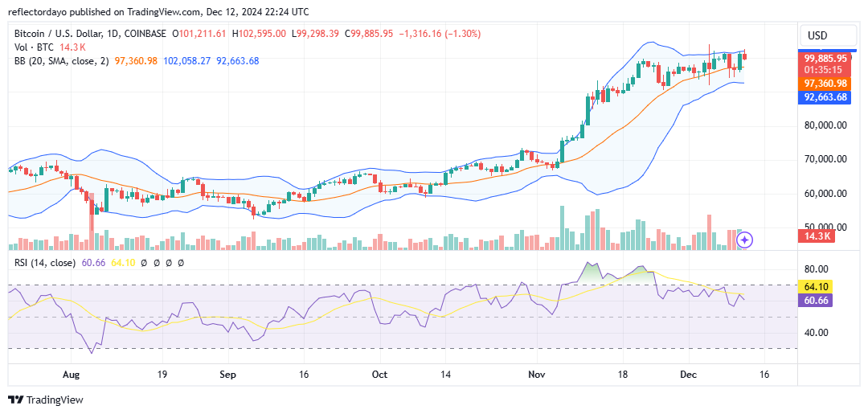Select the RSI (14, close) indicator label
868x414 pixels.
tap(45, 263)
